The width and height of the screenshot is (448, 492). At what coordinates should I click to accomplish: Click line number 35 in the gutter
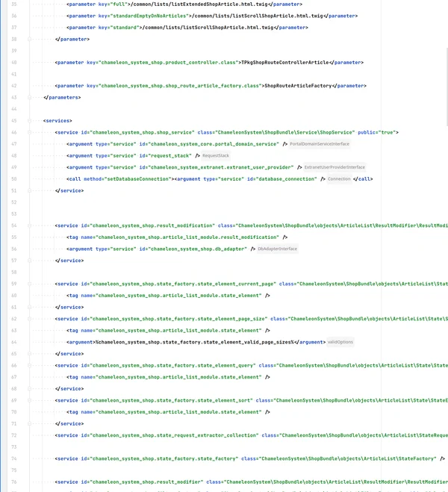tap(13, 4)
